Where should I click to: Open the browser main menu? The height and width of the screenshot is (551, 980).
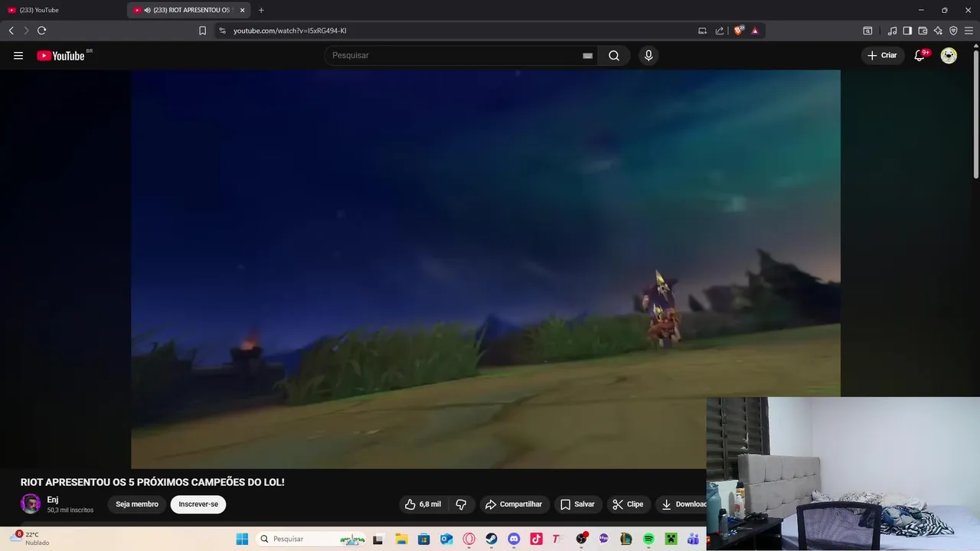pos(969,31)
